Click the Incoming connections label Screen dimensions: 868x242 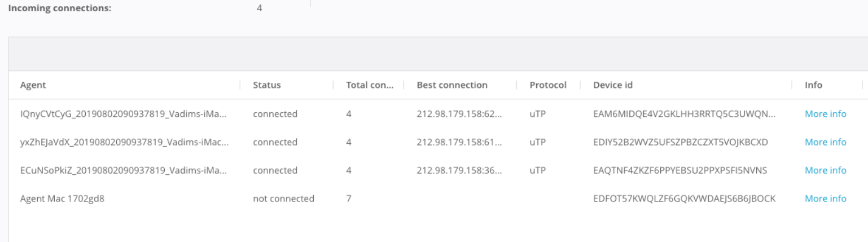point(59,9)
